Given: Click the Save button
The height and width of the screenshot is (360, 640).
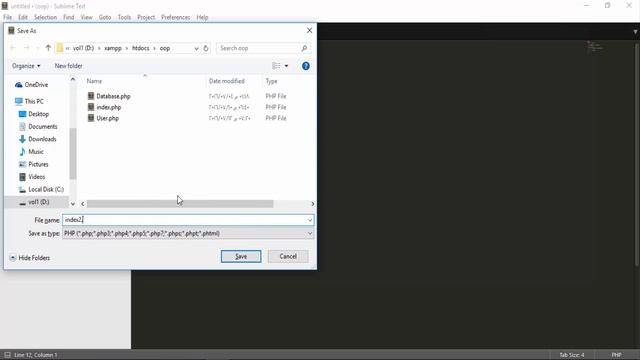Looking at the screenshot, I should pos(241,256).
